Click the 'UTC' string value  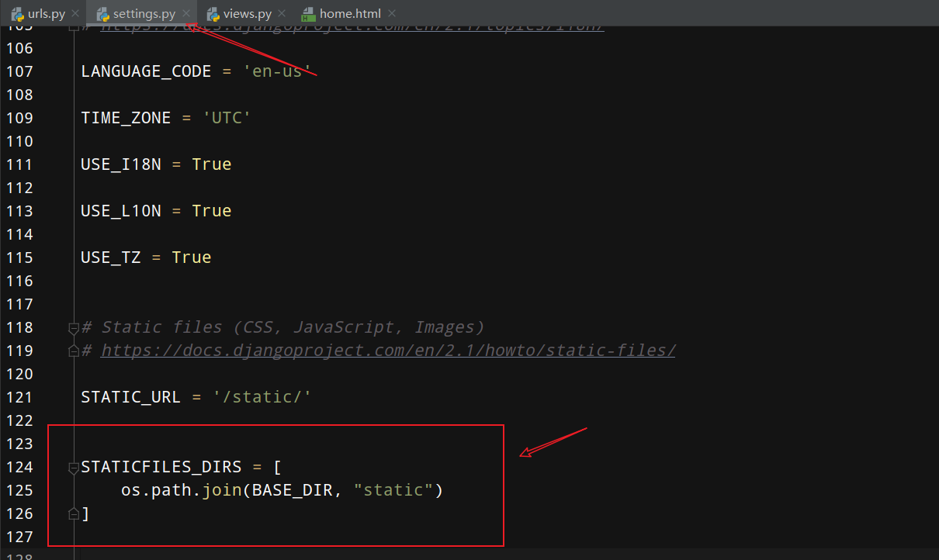[227, 118]
